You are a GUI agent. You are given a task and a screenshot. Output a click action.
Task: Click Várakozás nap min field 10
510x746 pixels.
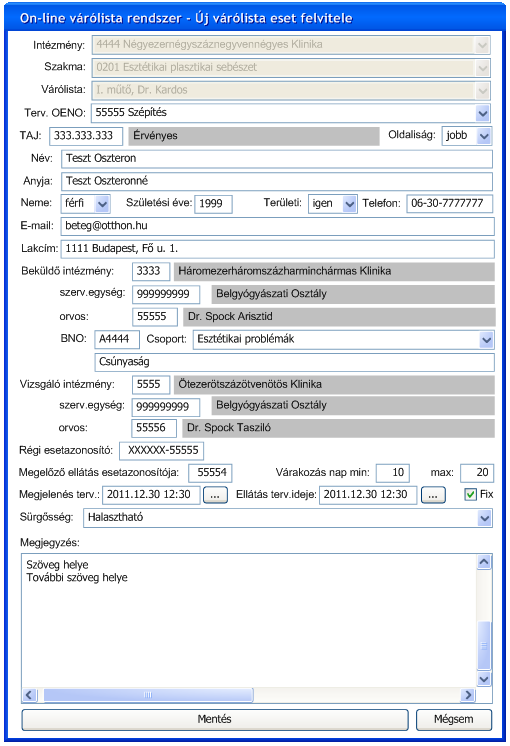[392, 473]
